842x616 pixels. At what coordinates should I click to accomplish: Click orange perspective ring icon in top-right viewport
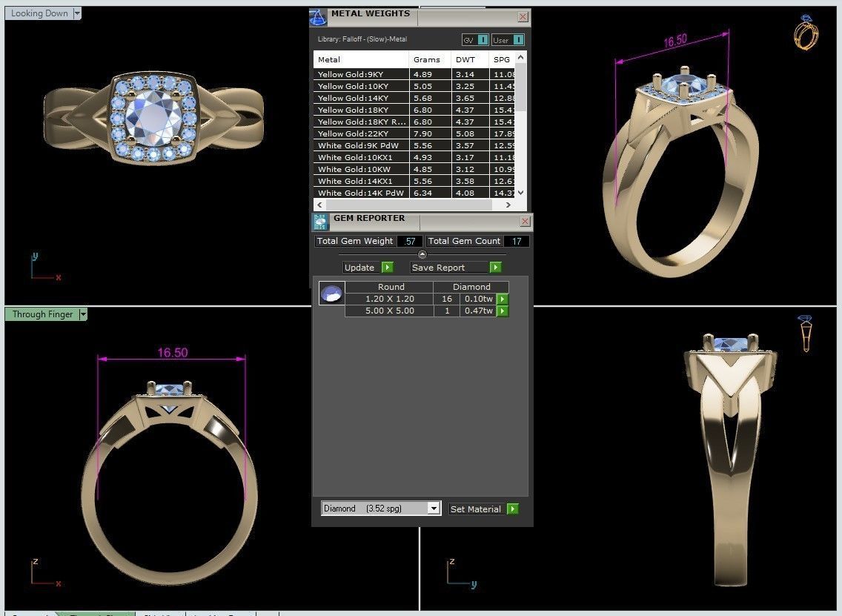coord(806,32)
